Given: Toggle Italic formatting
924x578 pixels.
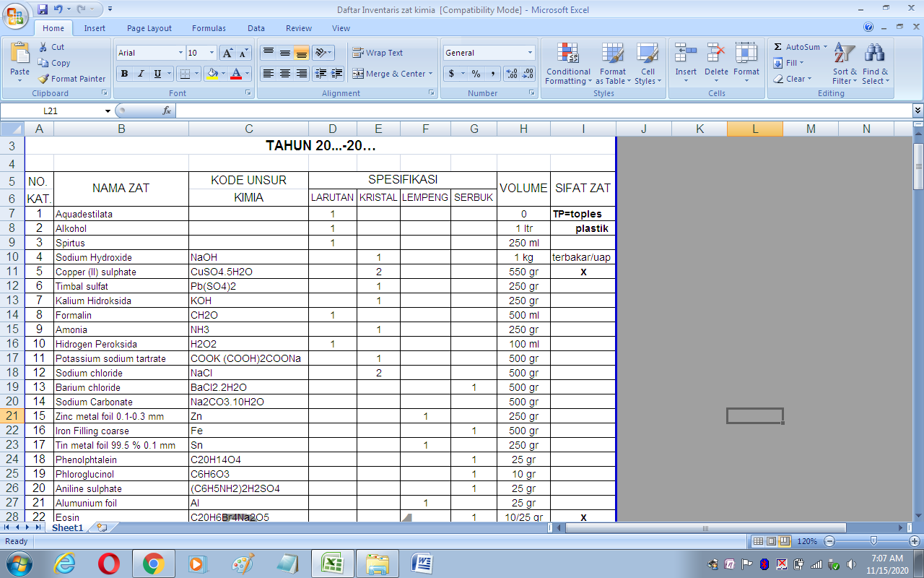Looking at the screenshot, I should [141, 74].
